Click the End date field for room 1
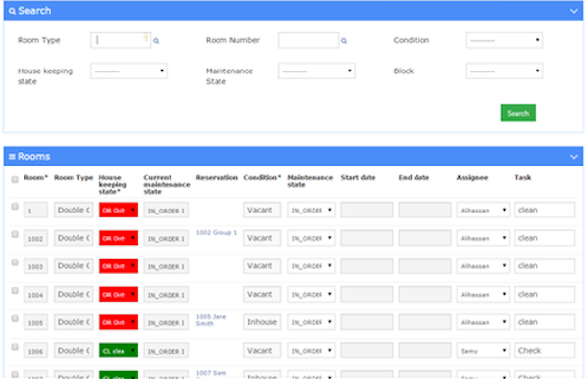This screenshot has width=588, height=379. tap(424, 210)
